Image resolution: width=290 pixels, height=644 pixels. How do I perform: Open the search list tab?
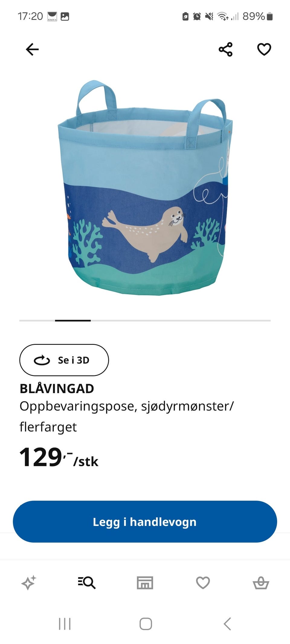click(87, 582)
